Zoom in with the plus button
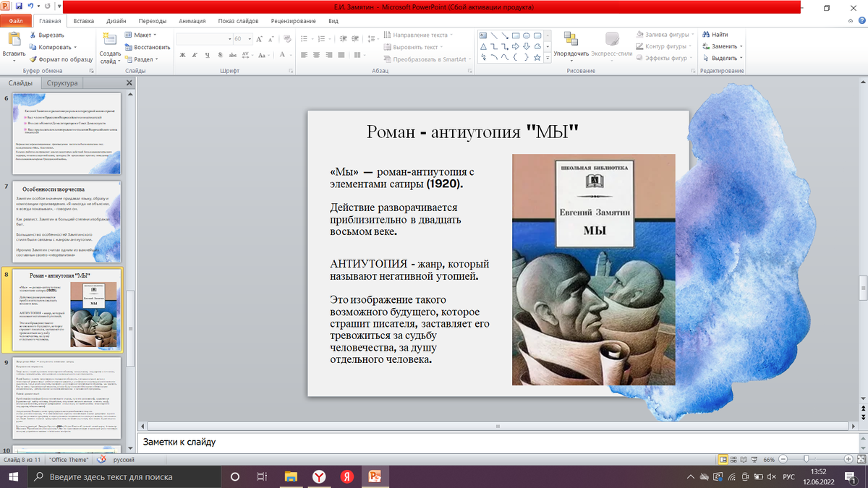Viewport: 868px width, 488px height. tap(848, 459)
